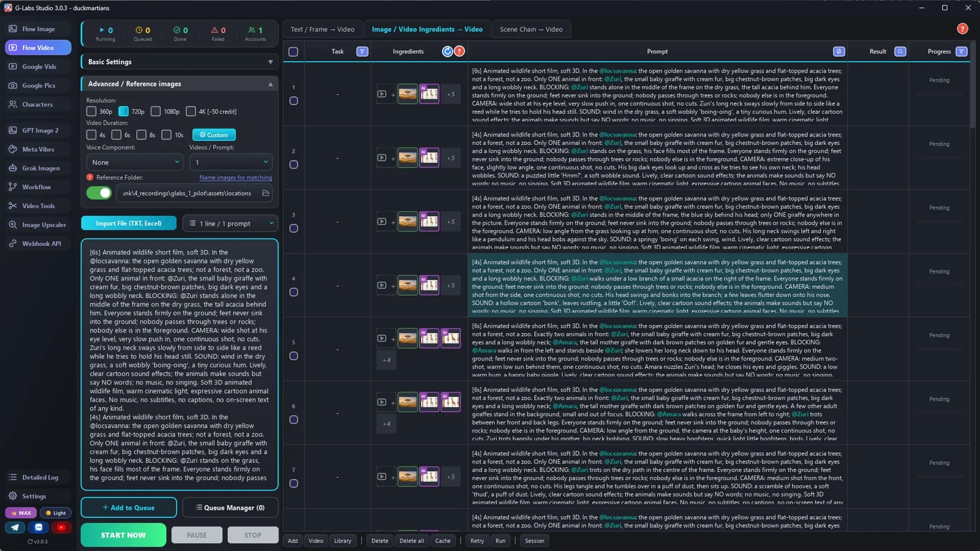Switch to Text / Frame → Video tab
Image resolution: width=980 pixels, height=551 pixels.
[x=322, y=29]
